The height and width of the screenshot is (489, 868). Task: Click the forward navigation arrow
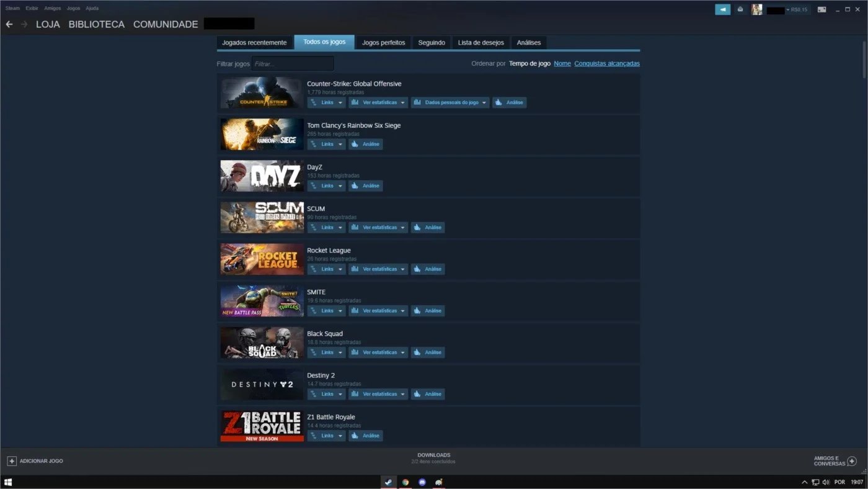(24, 24)
